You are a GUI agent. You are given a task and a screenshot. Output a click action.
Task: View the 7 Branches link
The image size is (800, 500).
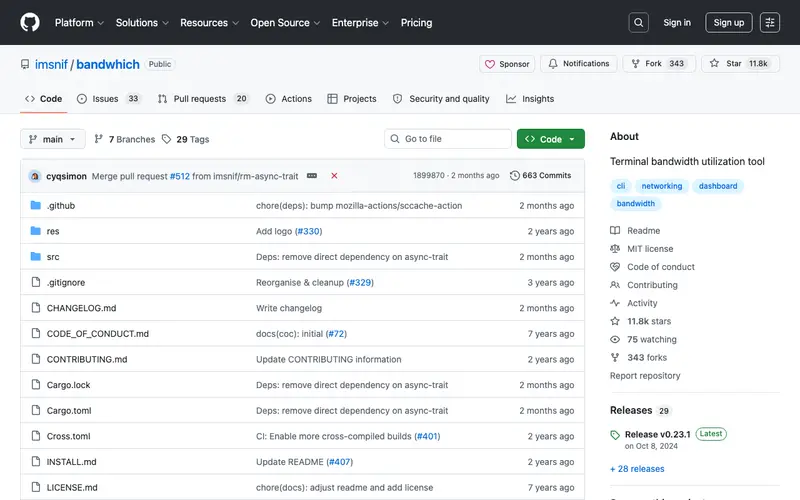pos(125,139)
